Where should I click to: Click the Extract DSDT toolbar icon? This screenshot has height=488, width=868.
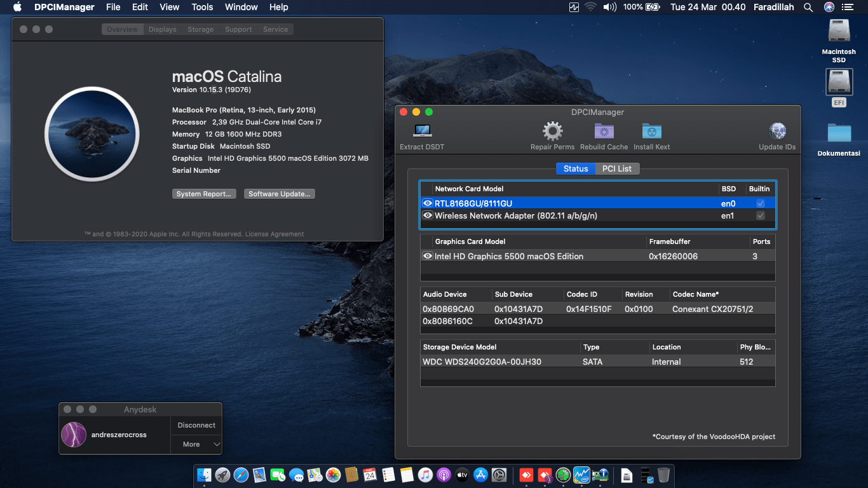point(422,132)
